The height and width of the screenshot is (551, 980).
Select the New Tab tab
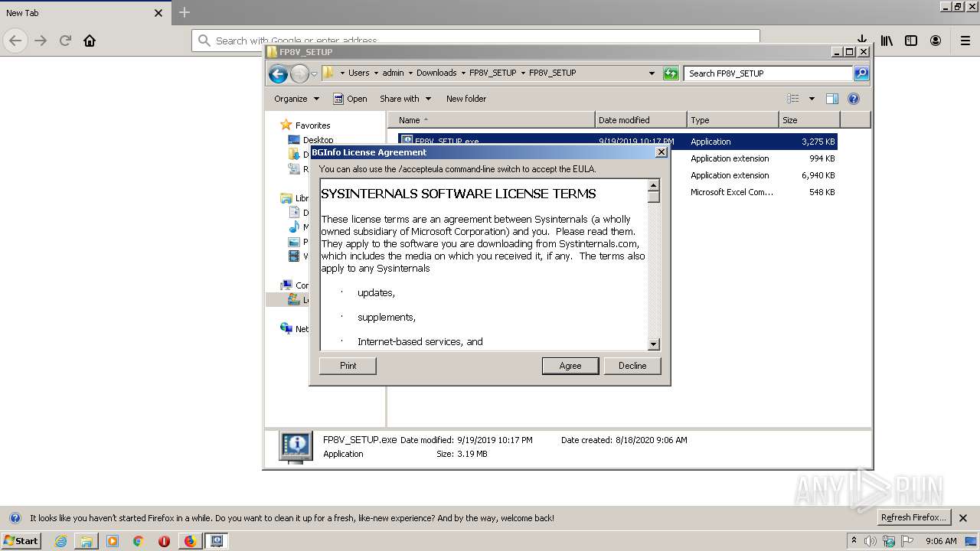pos(84,13)
